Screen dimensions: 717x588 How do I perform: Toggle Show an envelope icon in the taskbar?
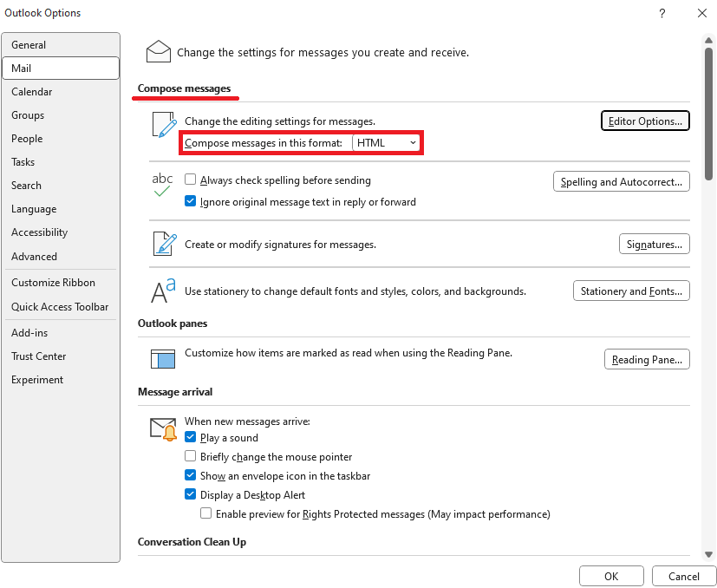point(190,475)
